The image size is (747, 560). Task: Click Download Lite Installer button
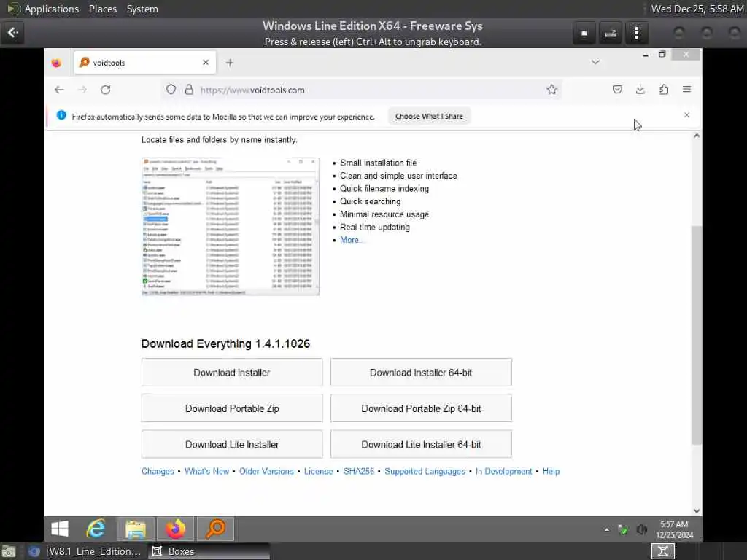click(x=232, y=444)
